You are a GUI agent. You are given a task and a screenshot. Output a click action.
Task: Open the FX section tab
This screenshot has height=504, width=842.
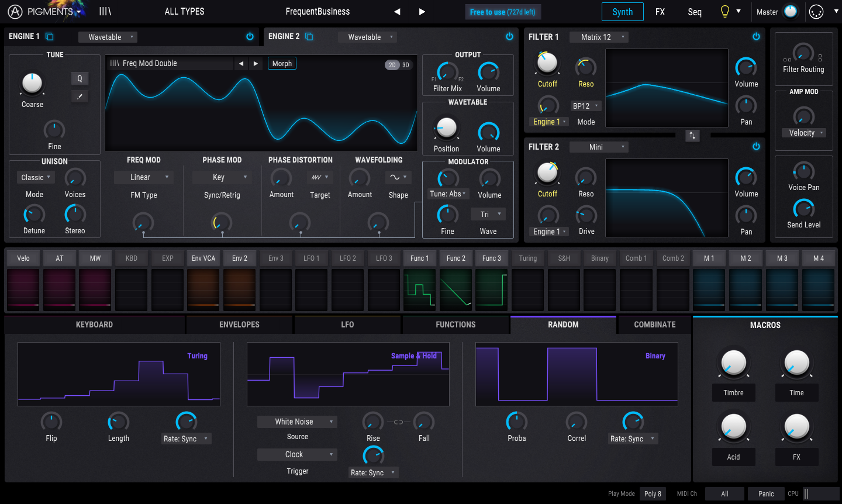(660, 12)
